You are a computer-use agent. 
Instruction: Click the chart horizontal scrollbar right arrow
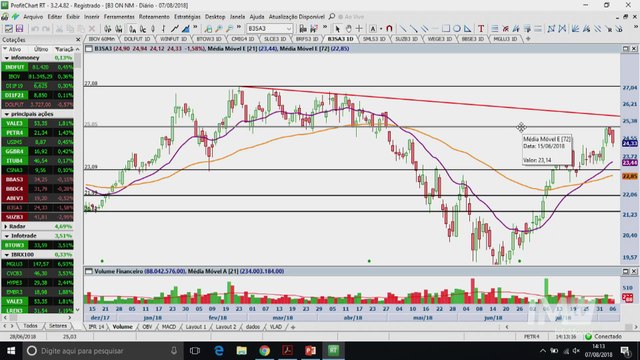pos(636,327)
